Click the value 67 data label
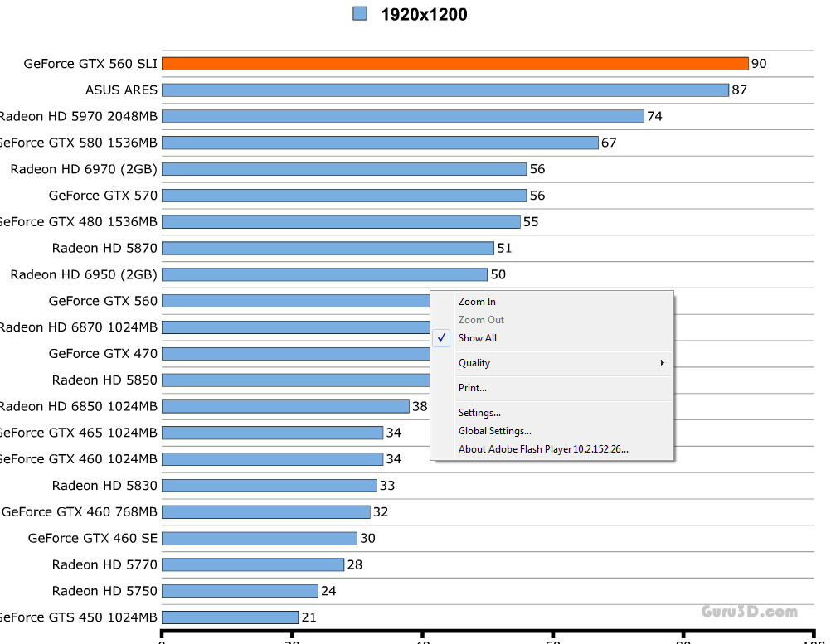 [x=609, y=143]
